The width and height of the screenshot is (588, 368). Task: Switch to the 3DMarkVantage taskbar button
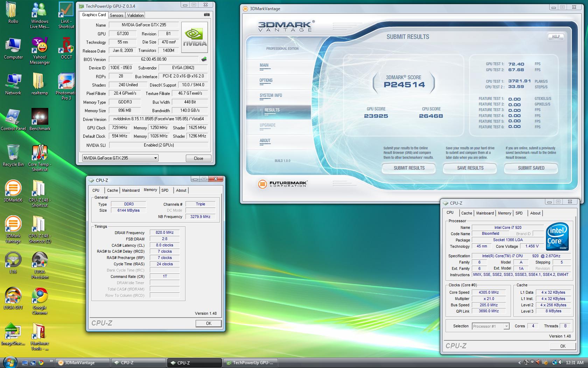coord(83,363)
